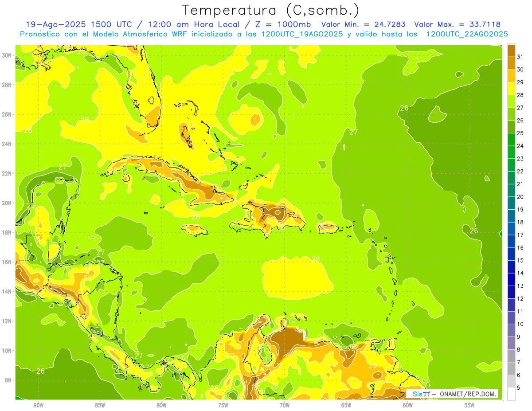Click the colorbar scale label 15

click(520, 260)
